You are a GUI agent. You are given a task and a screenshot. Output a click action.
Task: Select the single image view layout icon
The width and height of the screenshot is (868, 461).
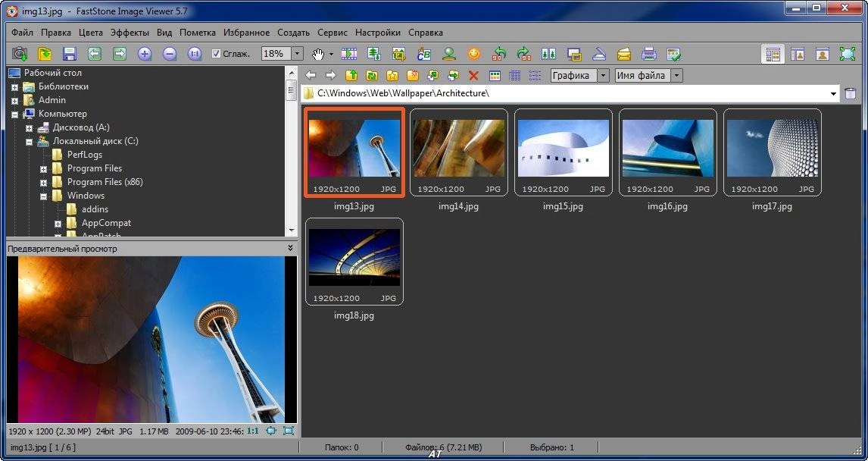click(x=823, y=54)
